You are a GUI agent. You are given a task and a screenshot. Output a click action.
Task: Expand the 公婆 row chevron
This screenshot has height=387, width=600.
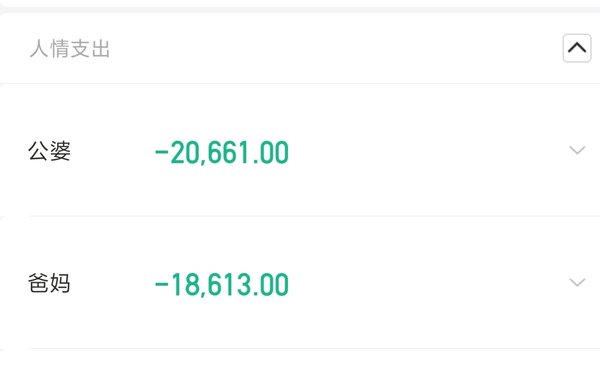[x=577, y=150]
